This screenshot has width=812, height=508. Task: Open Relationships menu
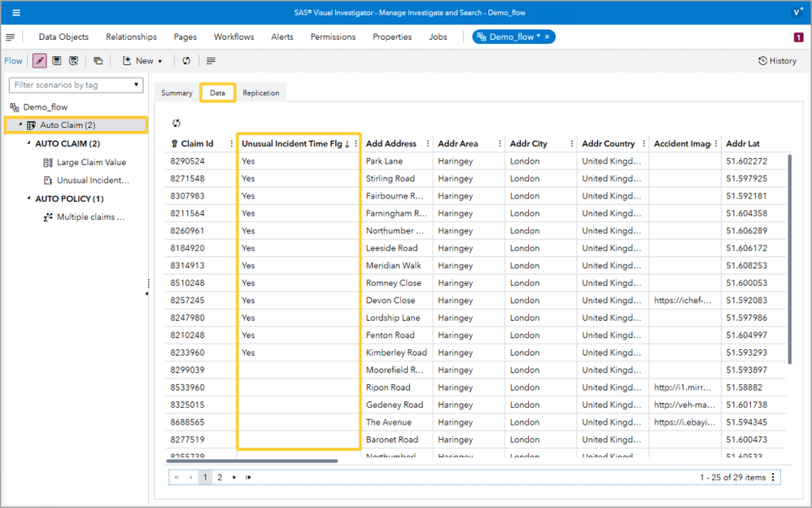pyautogui.click(x=131, y=37)
